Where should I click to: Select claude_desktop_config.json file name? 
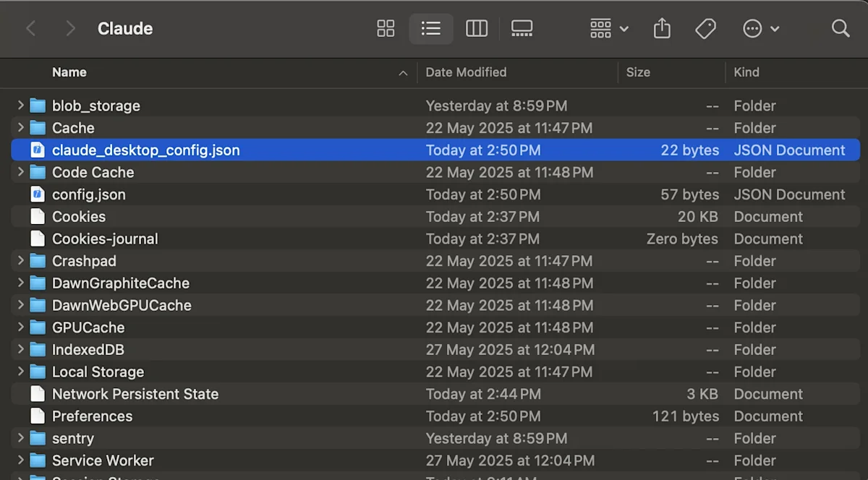(x=146, y=150)
